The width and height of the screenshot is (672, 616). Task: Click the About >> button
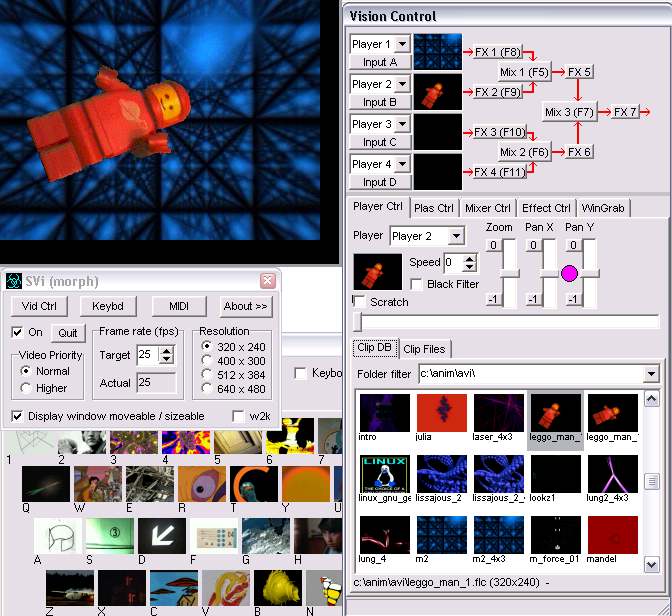pyautogui.click(x=246, y=306)
